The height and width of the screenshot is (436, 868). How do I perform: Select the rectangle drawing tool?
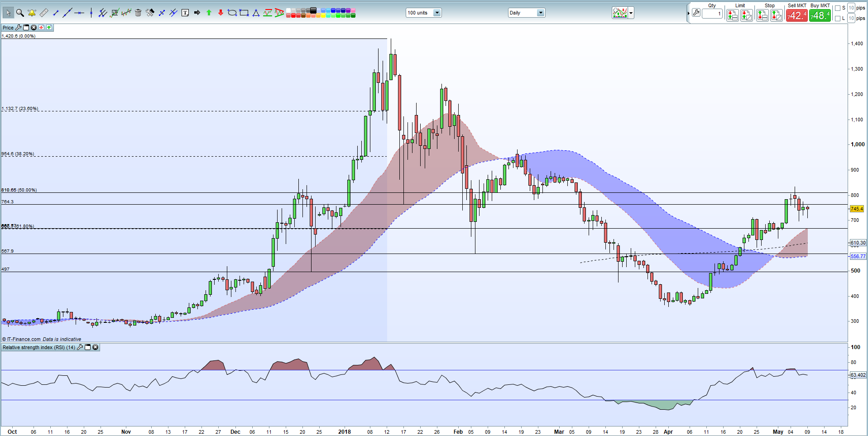pos(244,13)
